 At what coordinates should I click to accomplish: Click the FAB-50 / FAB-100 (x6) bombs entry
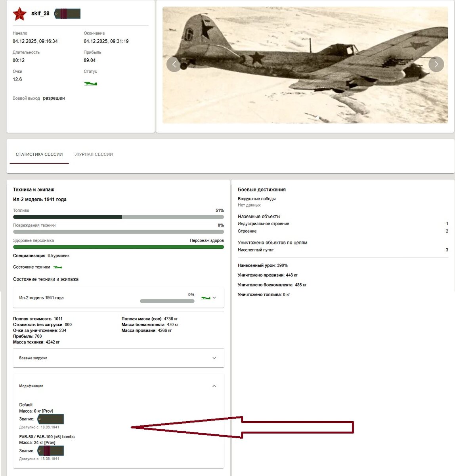point(47,437)
